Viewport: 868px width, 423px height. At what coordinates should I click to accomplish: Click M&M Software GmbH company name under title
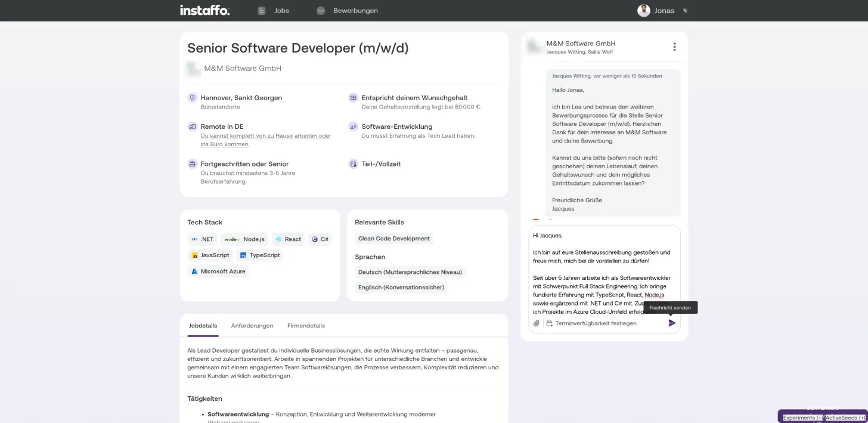(243, 69)
